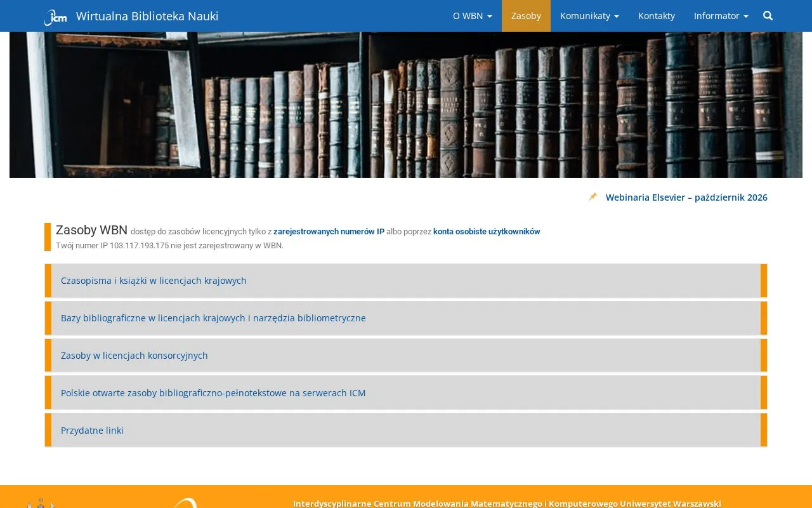Expand the O WBN dropdown menu

(473, 16)
